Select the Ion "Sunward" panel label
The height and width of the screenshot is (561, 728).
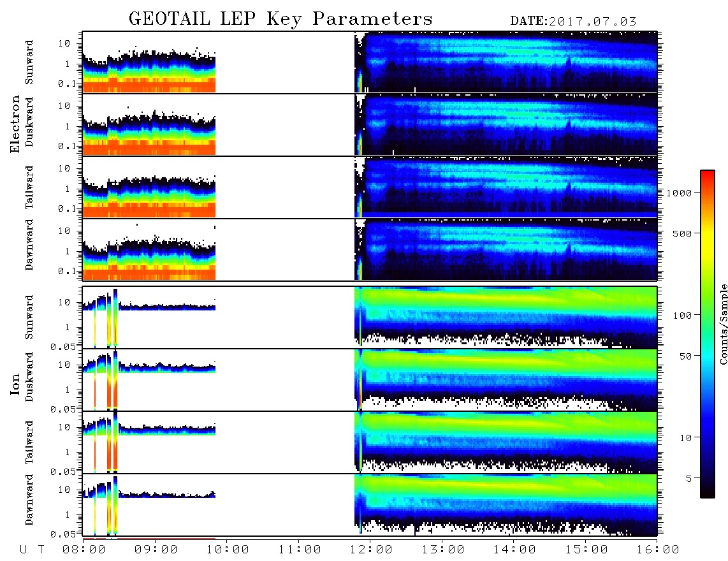29,317
